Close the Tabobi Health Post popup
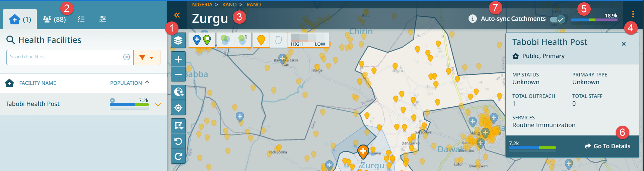Viewport: 644px width, 171px height. [x=624, y=44]
